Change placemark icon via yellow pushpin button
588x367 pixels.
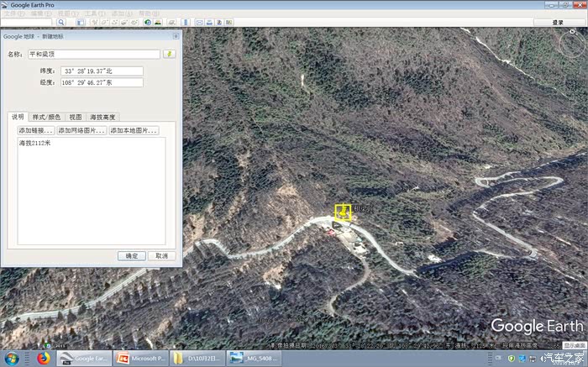(x=169, y=54)
